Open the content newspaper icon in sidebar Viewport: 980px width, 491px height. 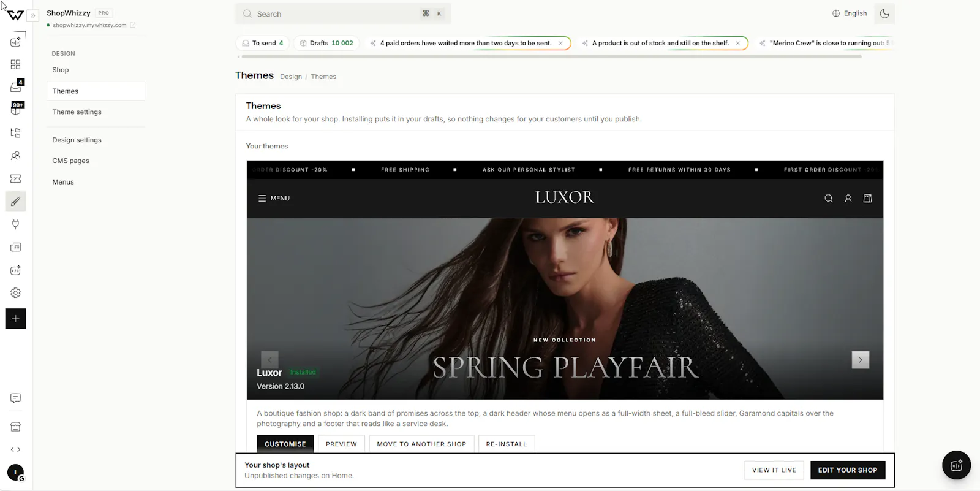[x=15, y=247]
